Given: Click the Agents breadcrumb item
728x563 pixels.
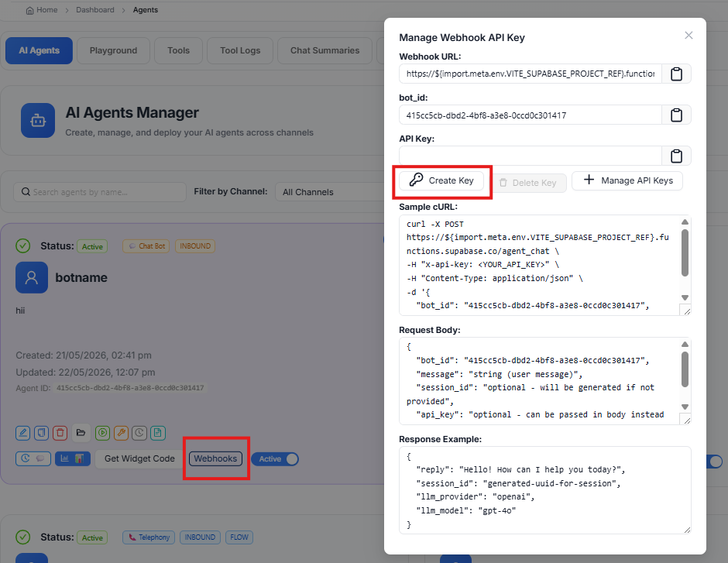Looking at the screenshot, I should [146, 10].
